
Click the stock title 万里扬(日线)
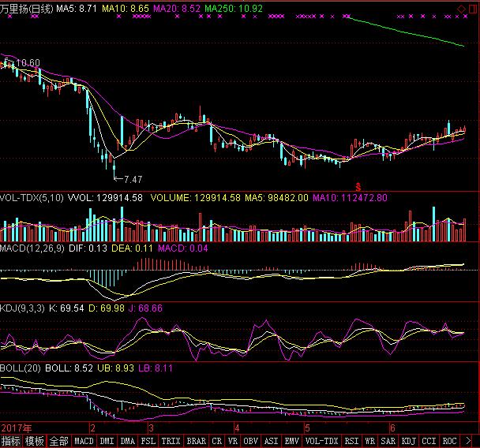pyautogui.click(x=27, y=9)
